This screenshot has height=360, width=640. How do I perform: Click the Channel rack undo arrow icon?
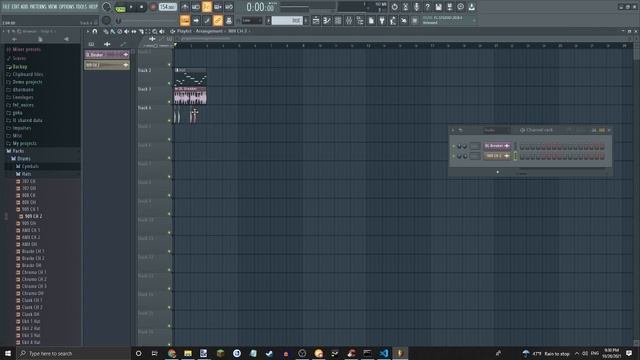click(460, 130)
